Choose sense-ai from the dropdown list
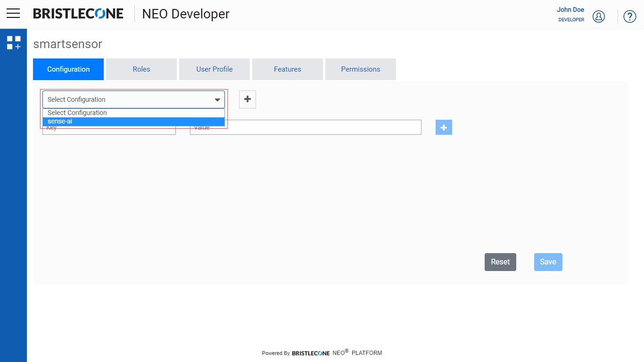 click(133, 122)
